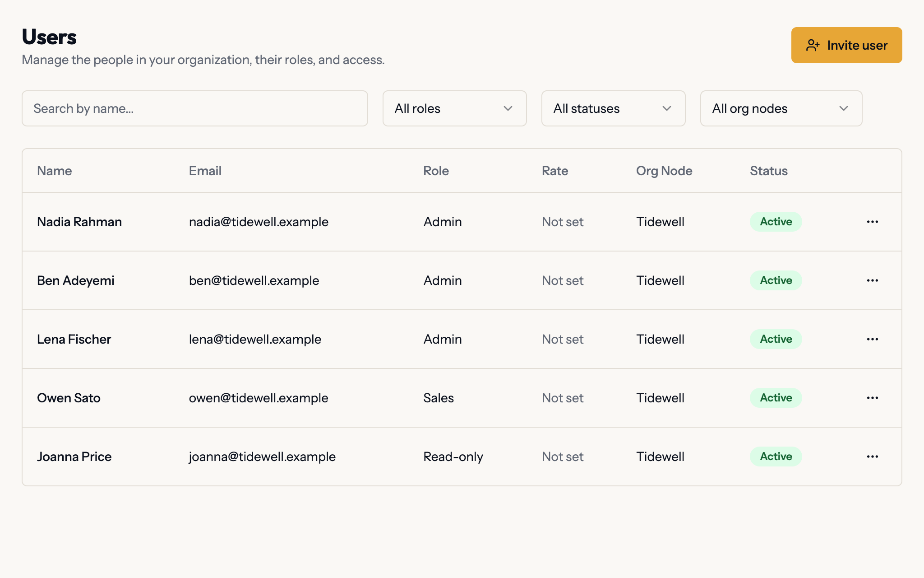Click Not set rate for Ben Adeyemi
This screenshot has height=578, width=924.
563,280
